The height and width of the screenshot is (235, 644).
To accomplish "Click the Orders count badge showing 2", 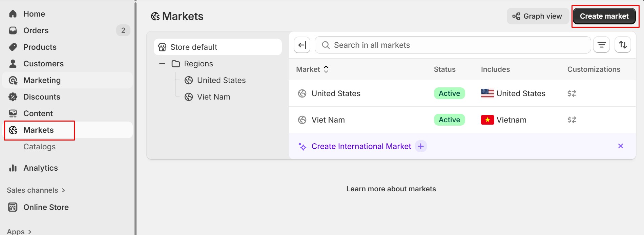I will click(x=123, y=30).
